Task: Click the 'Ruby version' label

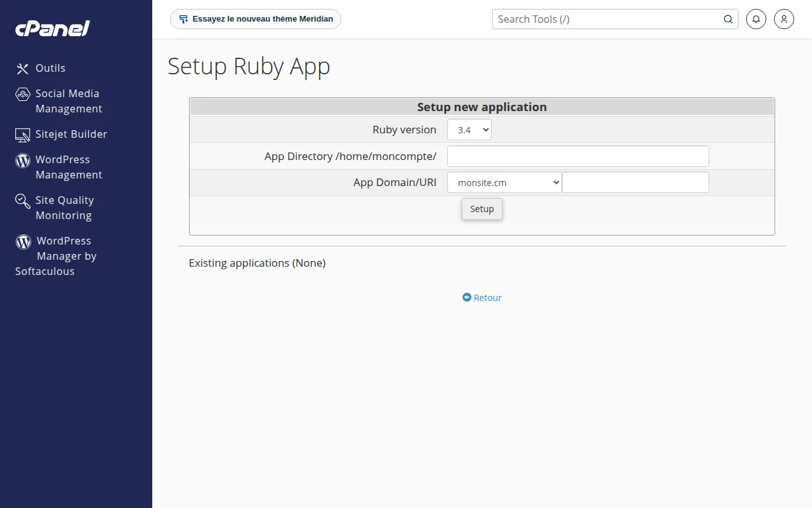Action: pyautogui.click(x=404, y=130)
